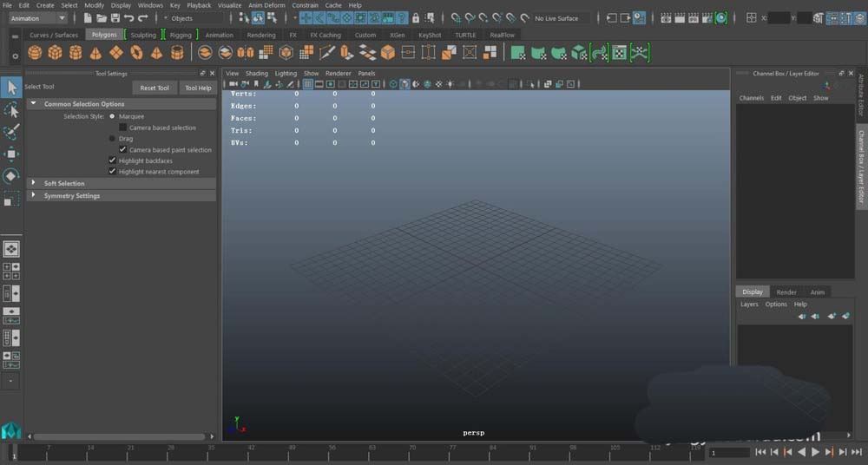
Task: Activate the Select tool arrow in toolbox
Action: pyautogui.click(x=11, y=88)
